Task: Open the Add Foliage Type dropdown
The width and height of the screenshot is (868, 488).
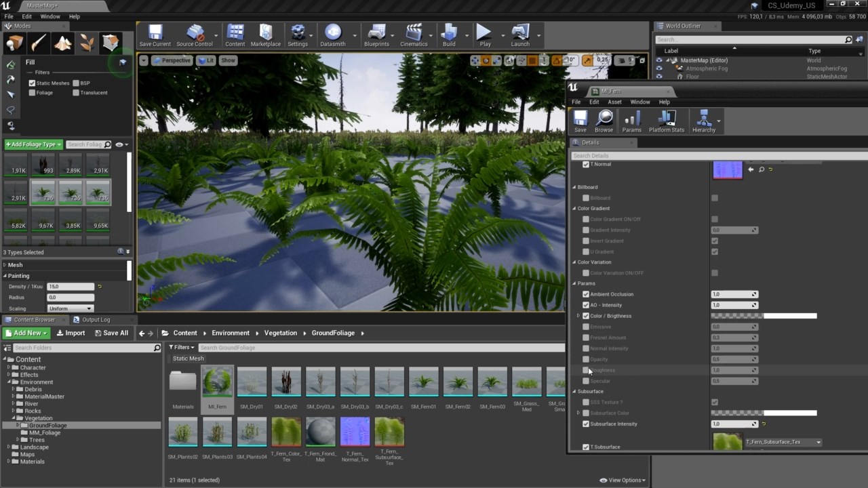Action: (34, 144)
